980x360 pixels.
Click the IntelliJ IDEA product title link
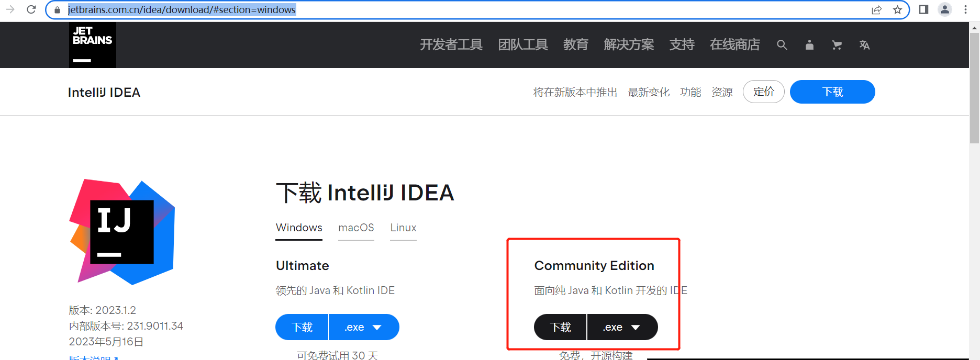coord(104,93)
